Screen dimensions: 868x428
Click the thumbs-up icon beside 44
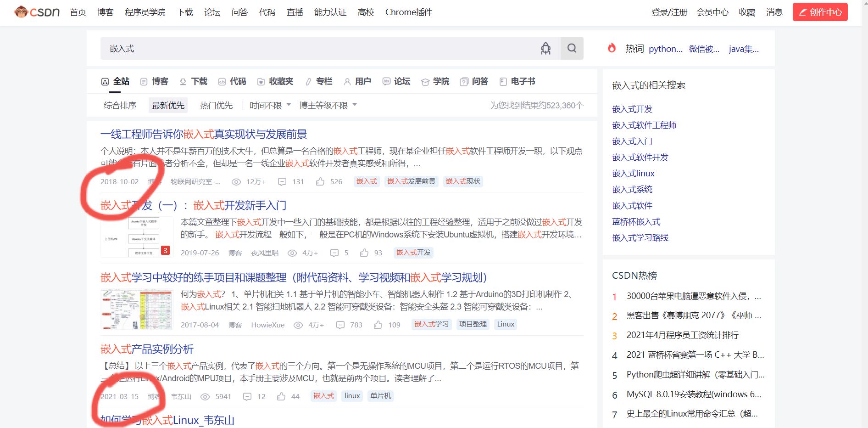pyautogui.click(x=281, y=396)
